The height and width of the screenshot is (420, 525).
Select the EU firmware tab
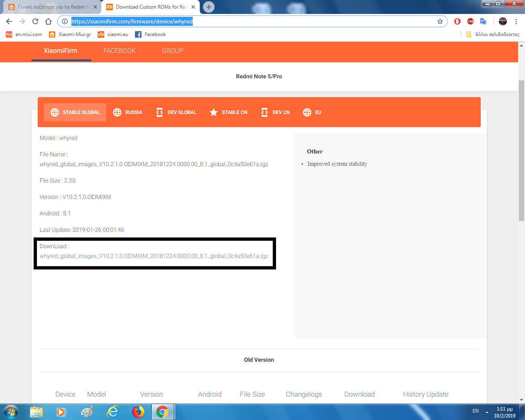pos(312,112)
